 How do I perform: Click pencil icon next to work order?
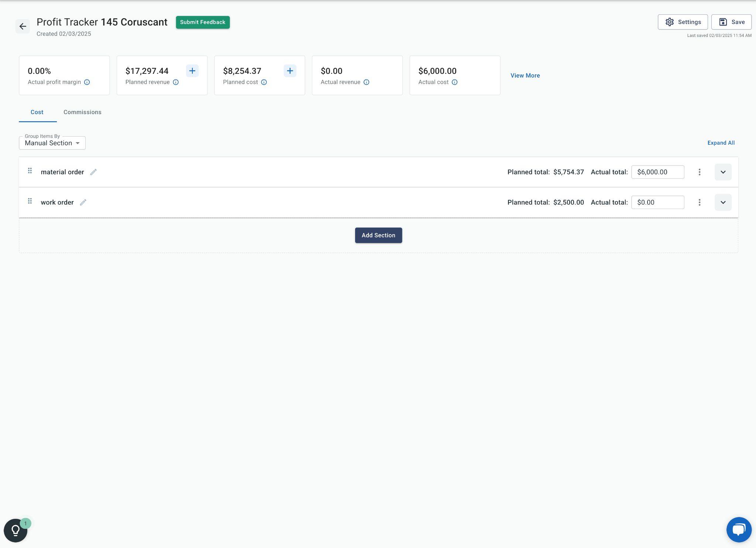pyautogui.click(x=83, y=202)
